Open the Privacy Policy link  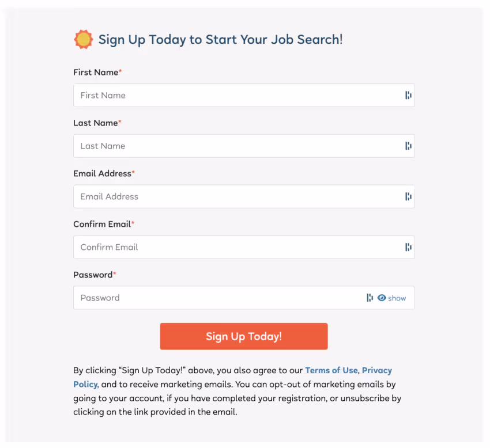(x=376, y=370)
